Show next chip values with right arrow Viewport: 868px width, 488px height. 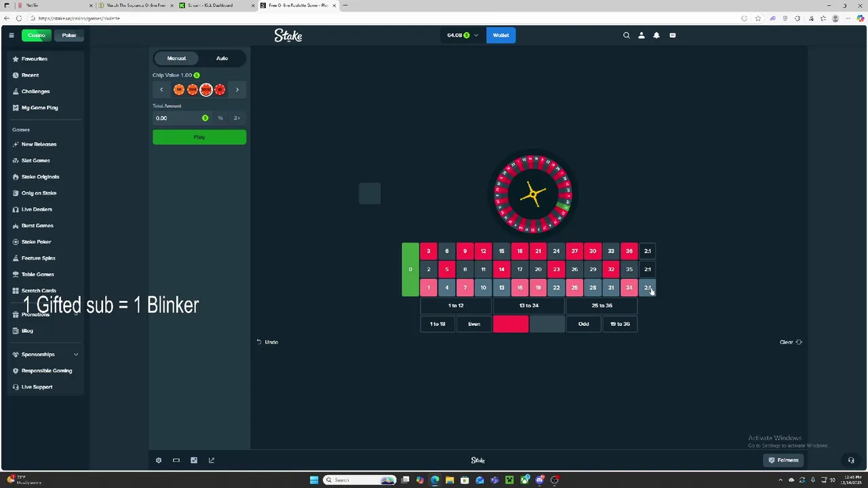click(237, 89)
